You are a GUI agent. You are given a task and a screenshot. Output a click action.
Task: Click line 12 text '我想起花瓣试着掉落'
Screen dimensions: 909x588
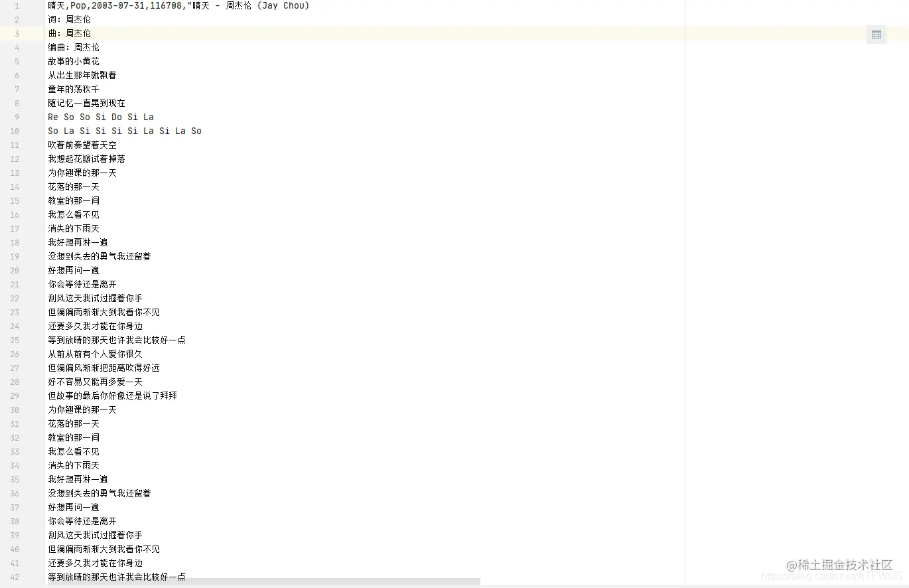point(86,159)
